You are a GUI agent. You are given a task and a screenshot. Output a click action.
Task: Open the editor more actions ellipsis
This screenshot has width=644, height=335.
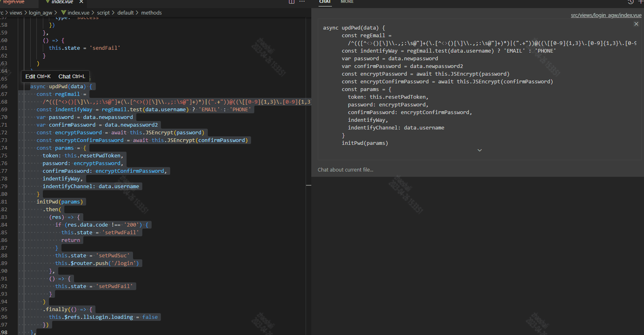click(x=302, y=2)
